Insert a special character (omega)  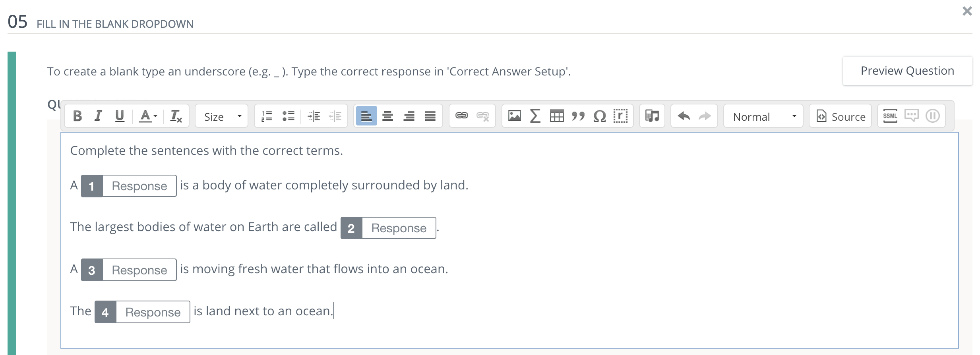600,116
